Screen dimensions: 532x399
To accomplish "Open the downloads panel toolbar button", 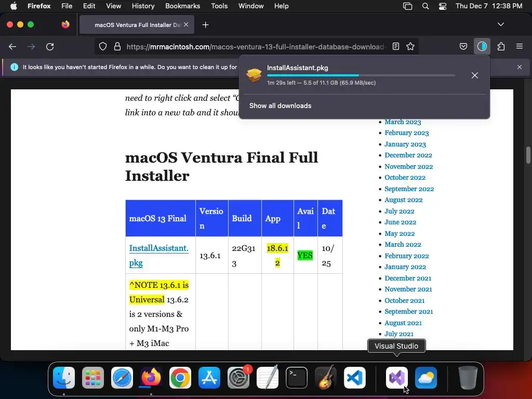I will pos(482,46).
